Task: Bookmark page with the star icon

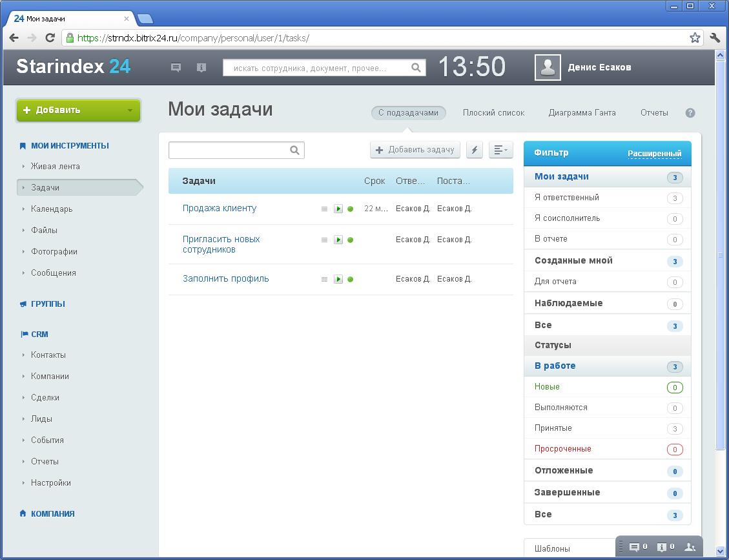Action: (695, 37)
